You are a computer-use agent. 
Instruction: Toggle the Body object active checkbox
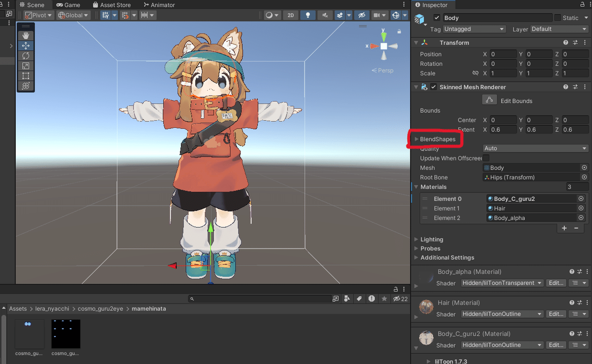(437, 18)
